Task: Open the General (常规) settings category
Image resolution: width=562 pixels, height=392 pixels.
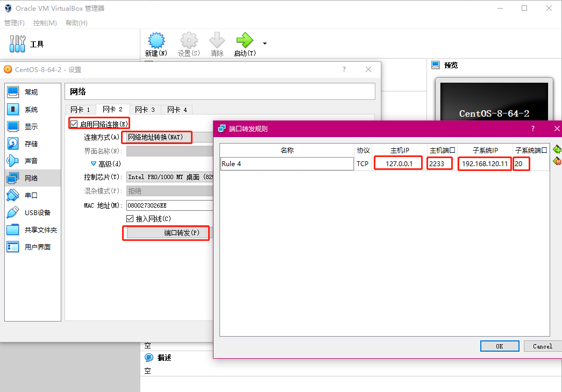Action: pos(33,92)
